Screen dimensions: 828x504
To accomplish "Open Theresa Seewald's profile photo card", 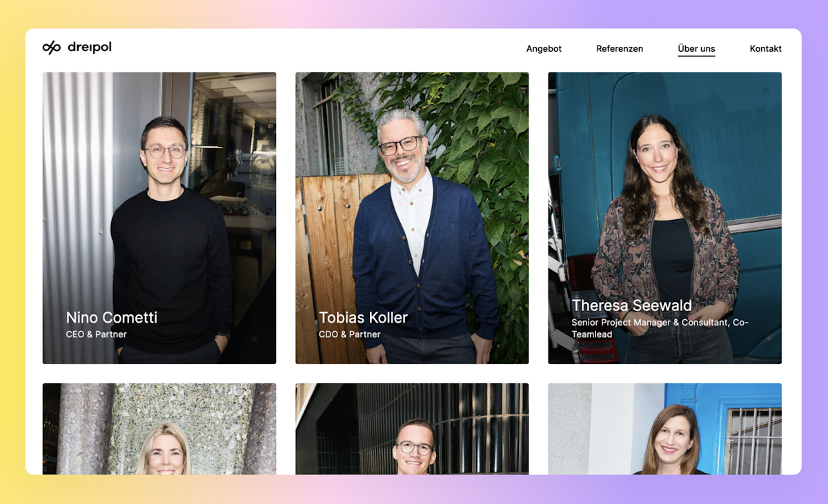I will [x=664, y=218].
